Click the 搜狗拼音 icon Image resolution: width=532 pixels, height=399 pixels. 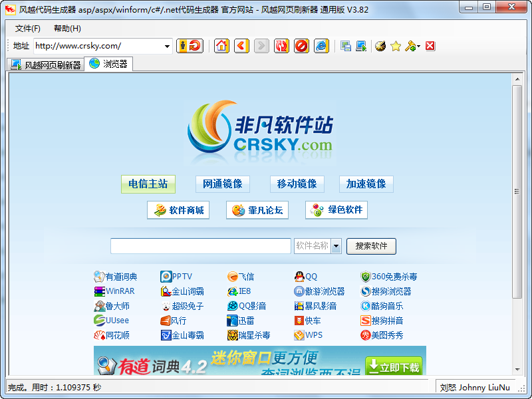[365, 321]
